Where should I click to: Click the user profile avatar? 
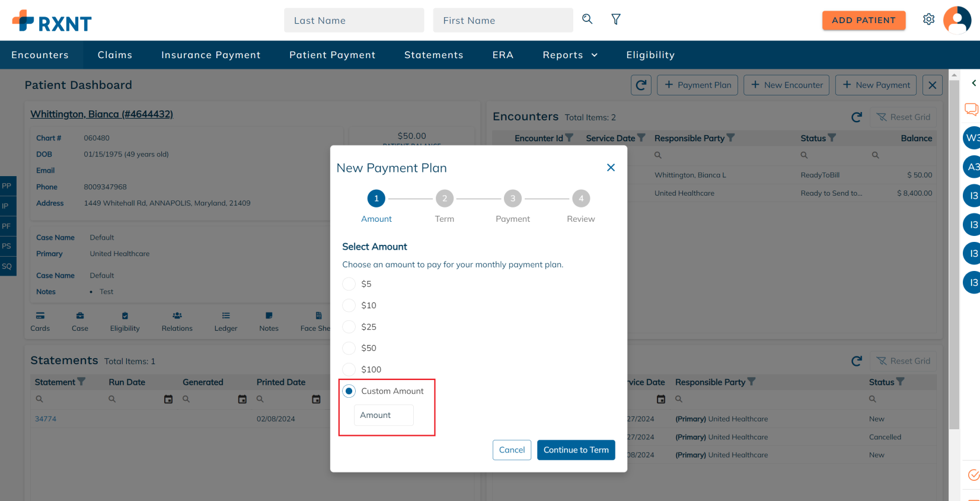click(957, 20)
